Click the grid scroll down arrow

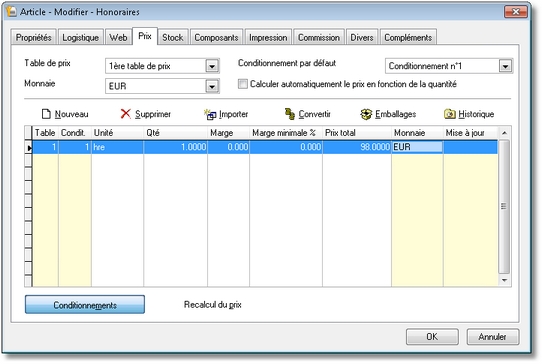pos(504,280)
